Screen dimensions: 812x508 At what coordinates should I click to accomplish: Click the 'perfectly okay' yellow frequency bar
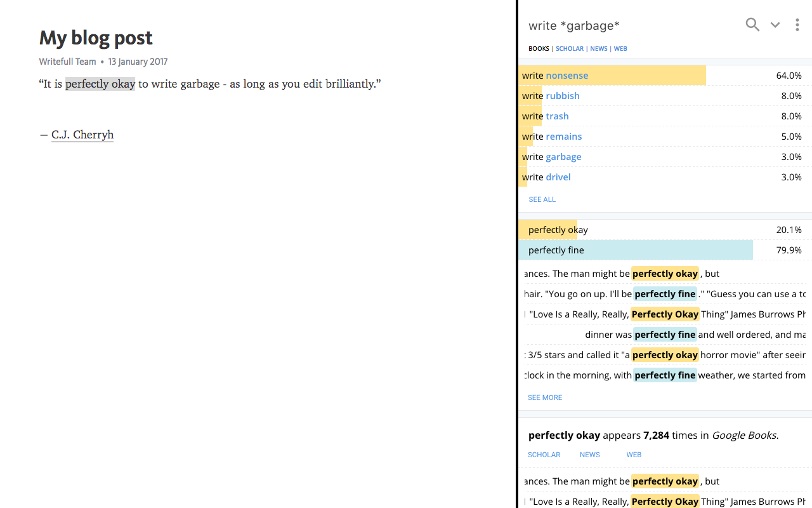[x=548, y=230]
